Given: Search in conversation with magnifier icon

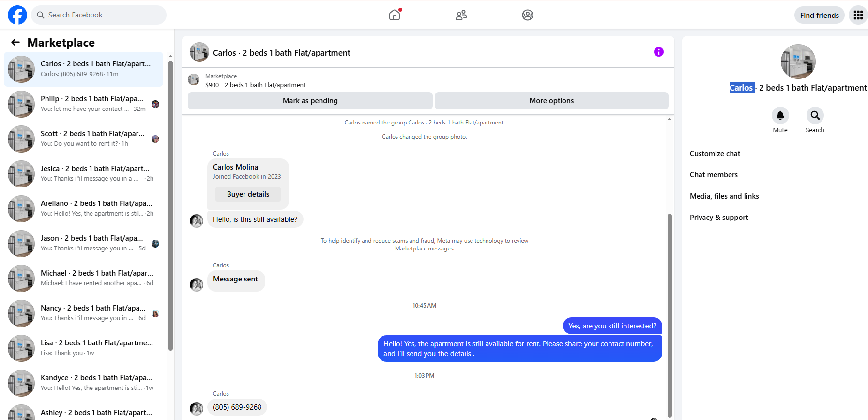Looking at the screenshot, I should click(815, 115).
